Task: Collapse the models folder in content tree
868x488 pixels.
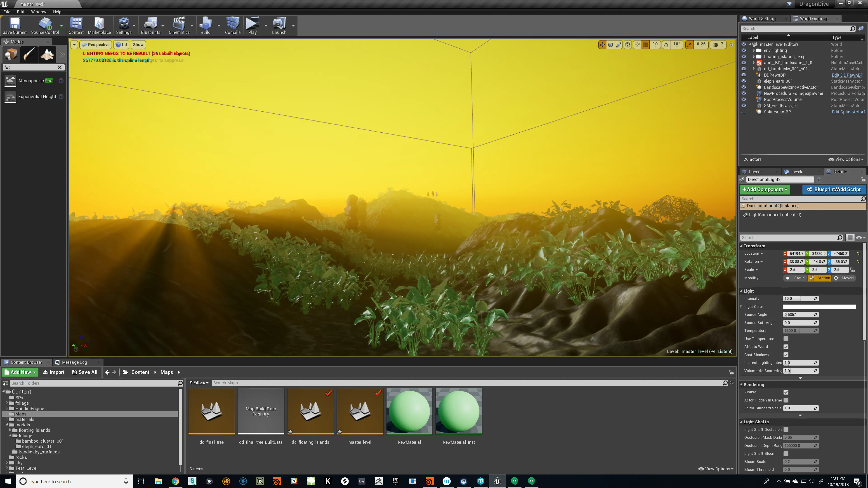Action: [6, 425]
